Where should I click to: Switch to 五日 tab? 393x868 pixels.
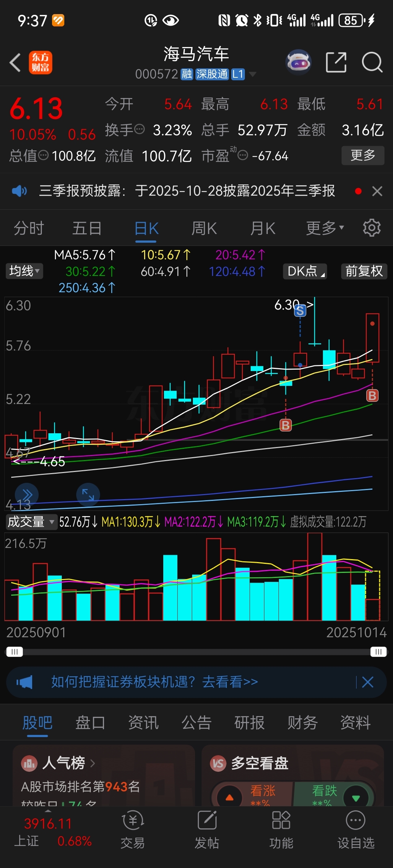point(87,228)
